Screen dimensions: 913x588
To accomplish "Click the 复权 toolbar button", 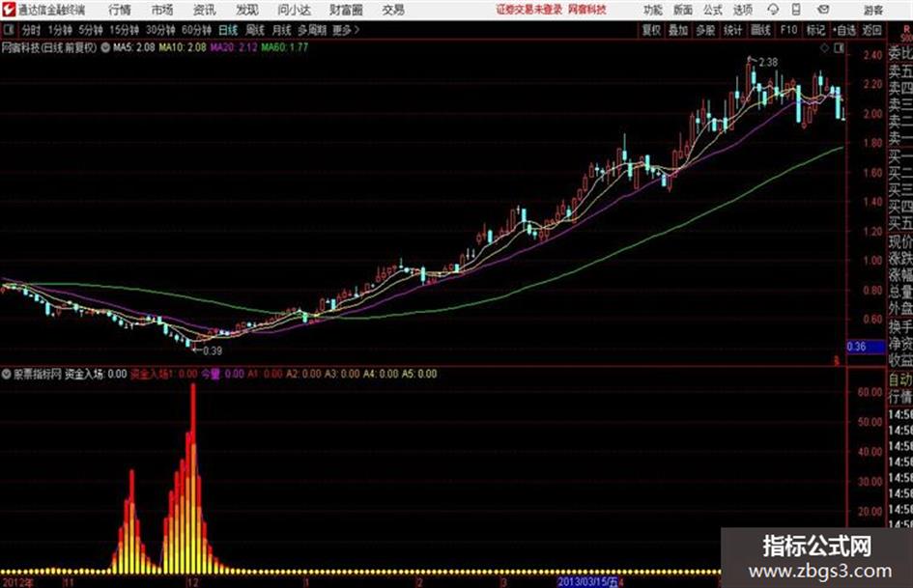I will [651, 30].
